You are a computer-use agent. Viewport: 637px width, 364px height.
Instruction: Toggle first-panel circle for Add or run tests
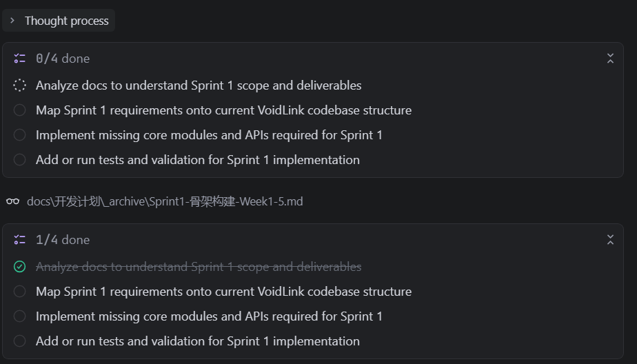[x=20, y=160]
